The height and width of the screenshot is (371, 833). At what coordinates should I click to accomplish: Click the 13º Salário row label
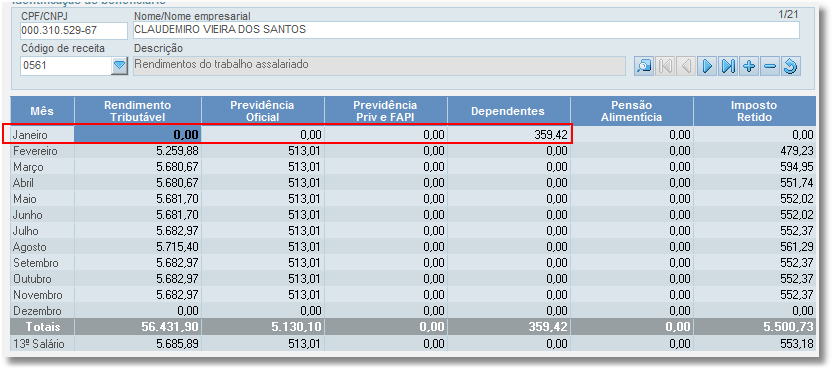[42, 343]
